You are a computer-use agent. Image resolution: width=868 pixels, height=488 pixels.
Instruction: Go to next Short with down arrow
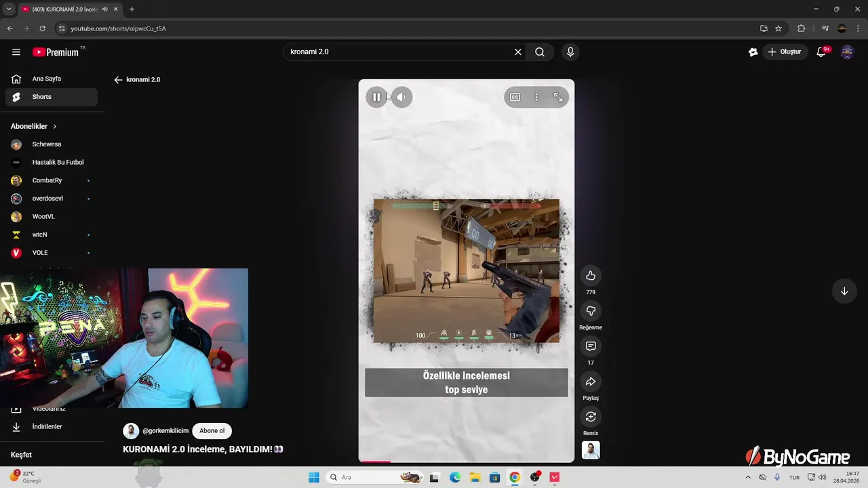tap(844, 291)
